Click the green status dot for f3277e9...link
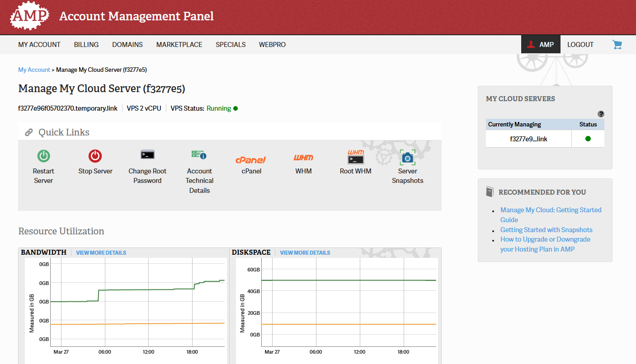Viewport: 636px width, 364px height. pyautogui.click(x=588, y=139)
